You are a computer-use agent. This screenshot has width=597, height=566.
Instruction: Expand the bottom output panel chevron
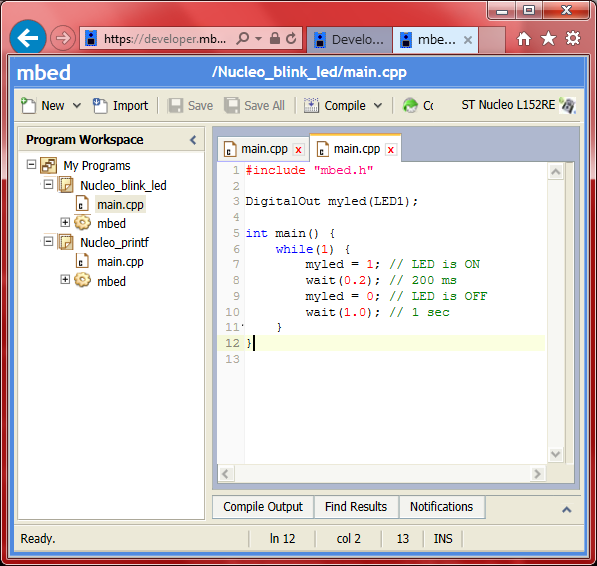[x=567, y=510]
